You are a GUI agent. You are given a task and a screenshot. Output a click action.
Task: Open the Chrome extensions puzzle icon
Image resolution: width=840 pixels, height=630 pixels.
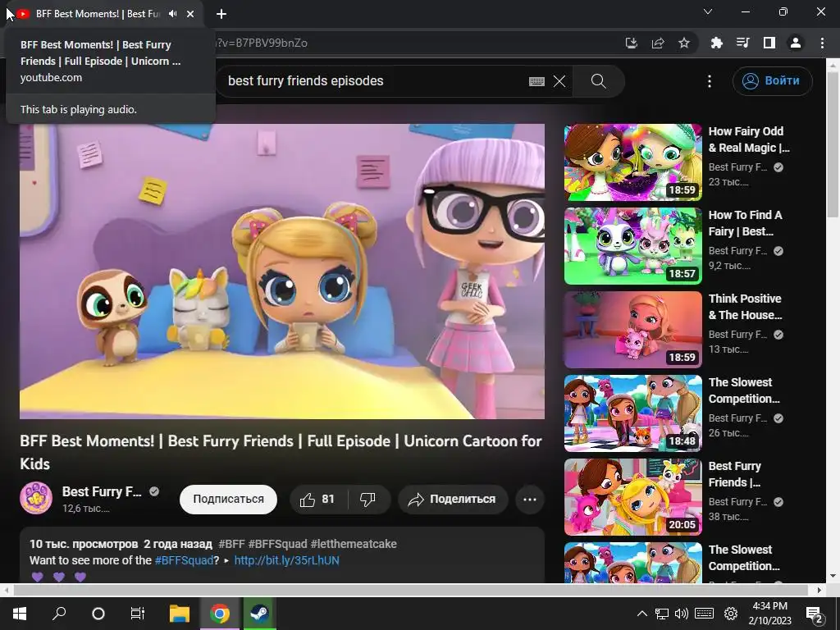[716, 43]
